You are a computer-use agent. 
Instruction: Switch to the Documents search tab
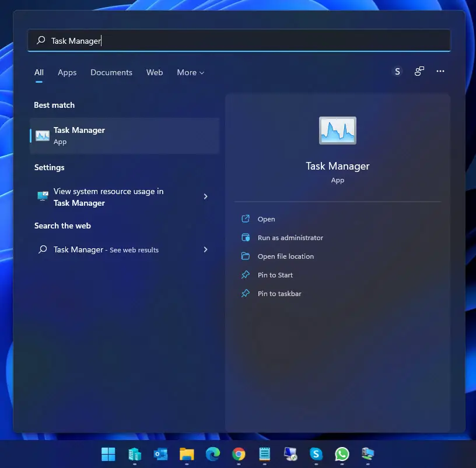[111, 73]
